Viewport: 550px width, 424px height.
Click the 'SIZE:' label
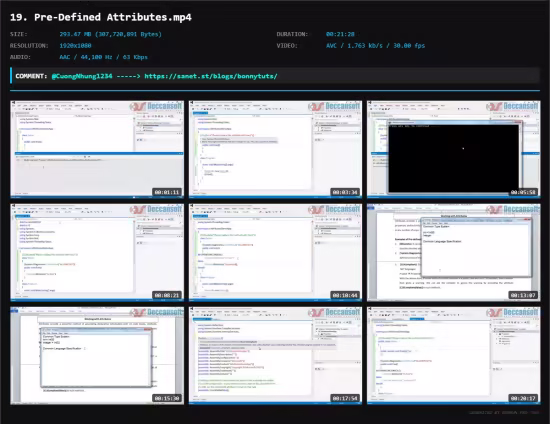(19, 34)
